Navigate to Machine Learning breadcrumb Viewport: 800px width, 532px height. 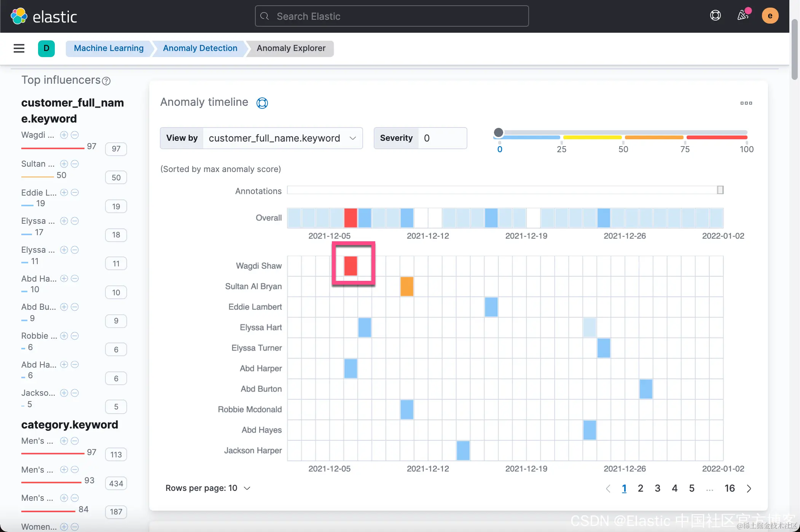point(108,48)
